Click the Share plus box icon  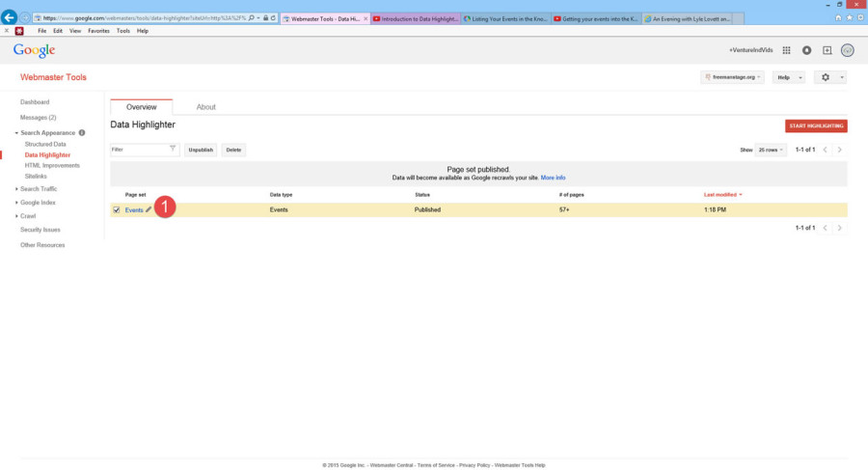(827, 50)
